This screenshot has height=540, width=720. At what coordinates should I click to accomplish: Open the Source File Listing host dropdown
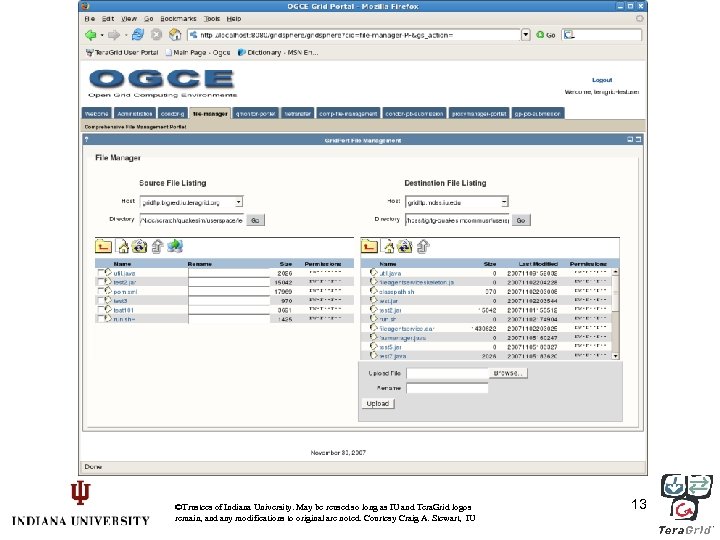[x=238, y=202]
